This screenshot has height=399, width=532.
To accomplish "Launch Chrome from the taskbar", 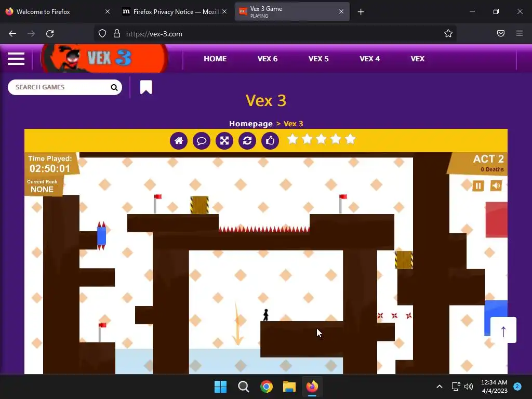I will tap(267, 387).
